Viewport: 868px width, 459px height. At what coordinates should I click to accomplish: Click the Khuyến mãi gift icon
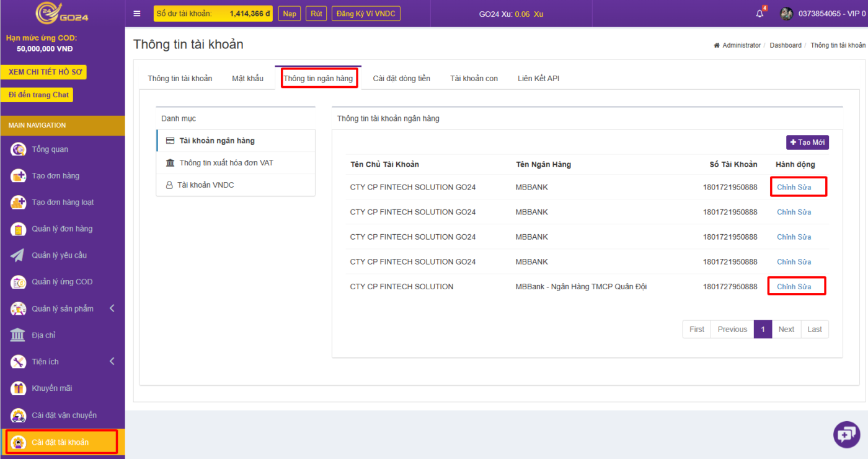(x=19, y=388)
